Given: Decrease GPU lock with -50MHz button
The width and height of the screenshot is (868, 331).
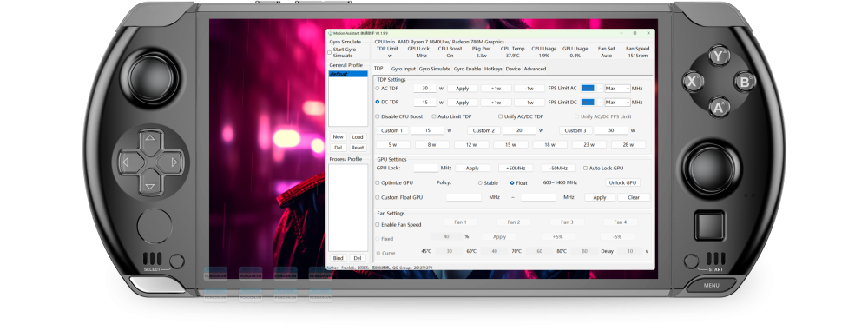Looking at the screenshot, I should click(x=558, y=168).
